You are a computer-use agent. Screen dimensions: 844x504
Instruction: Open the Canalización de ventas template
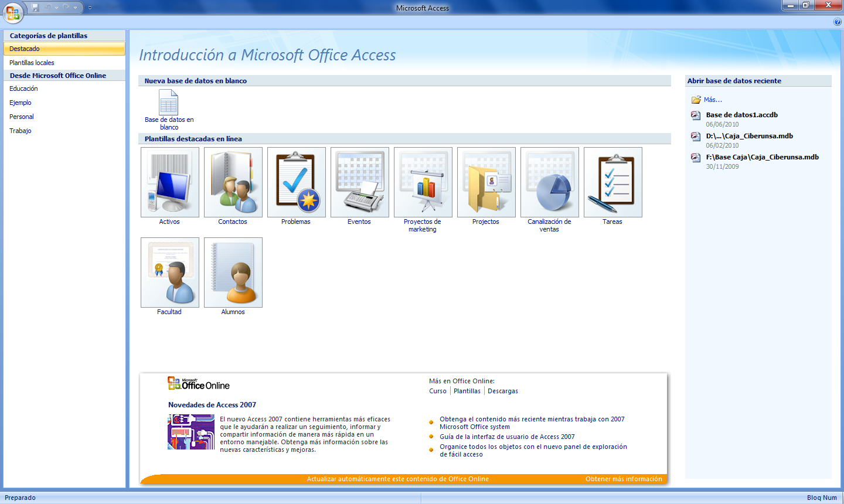click(x=549, y=182)
